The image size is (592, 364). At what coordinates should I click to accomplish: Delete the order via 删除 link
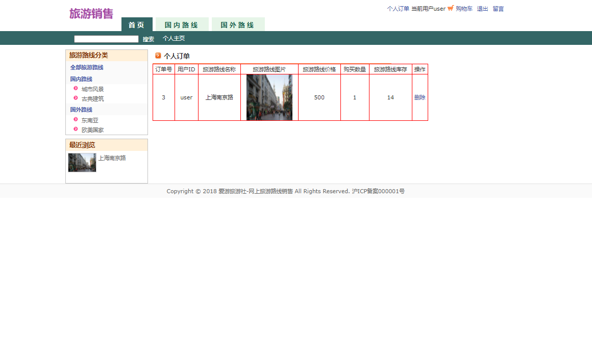pos(420,97)
